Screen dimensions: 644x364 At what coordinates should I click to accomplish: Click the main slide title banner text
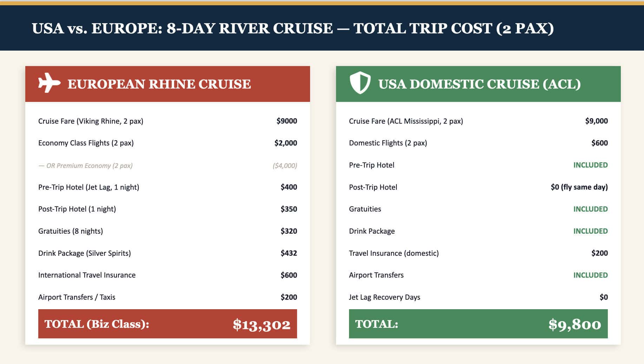point(293,28)
